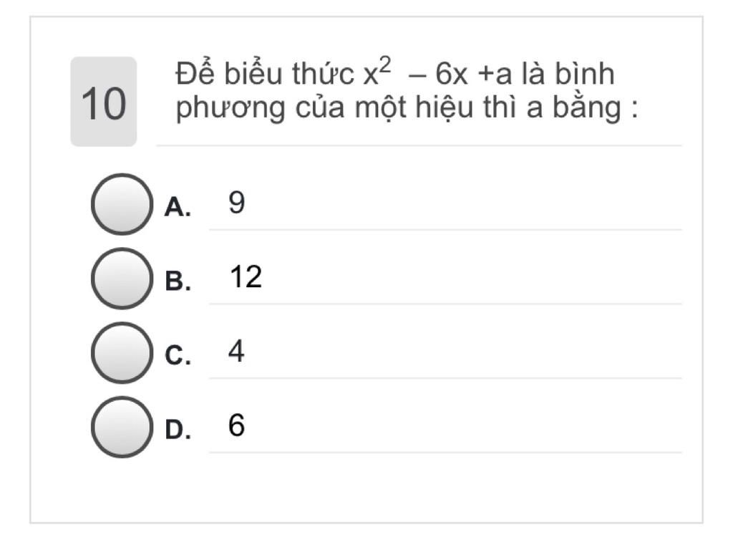Choose the radio button beside answer 12
This screenshot has width=733, height=560.
(122, 279)
